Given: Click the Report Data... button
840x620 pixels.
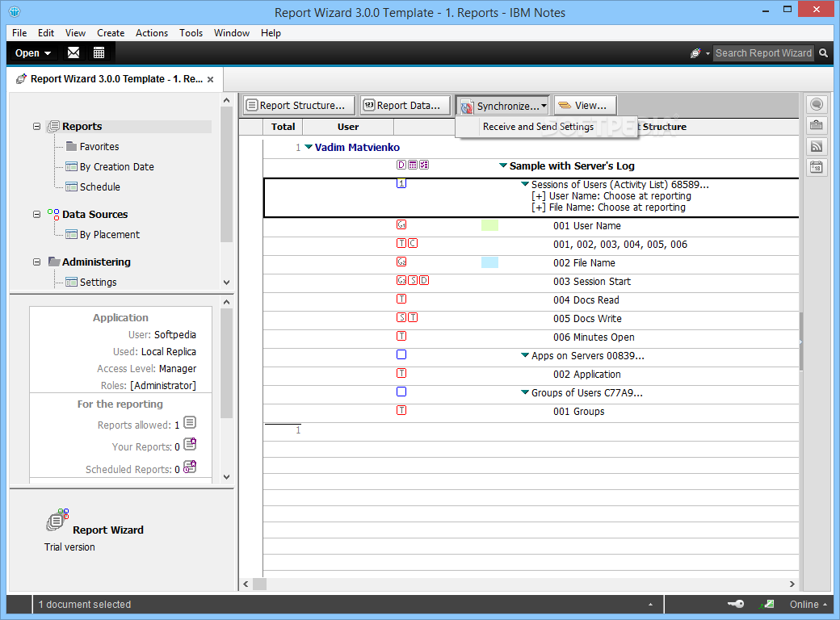Looking at the screenshot, I should tap(405, 105).
